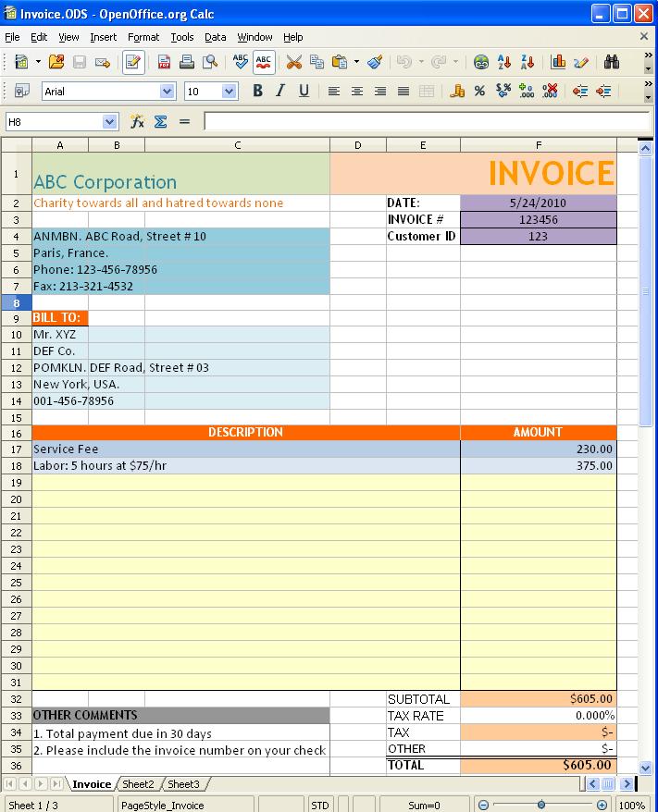The image size is (658, 812).
Task: Click the Function equals icon
Action: tap(184, 122)
